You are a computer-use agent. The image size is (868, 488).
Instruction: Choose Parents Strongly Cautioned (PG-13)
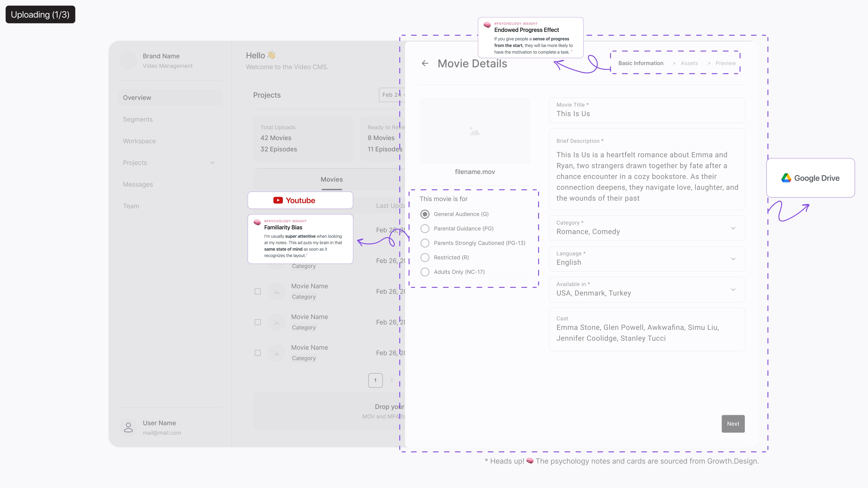425,243
